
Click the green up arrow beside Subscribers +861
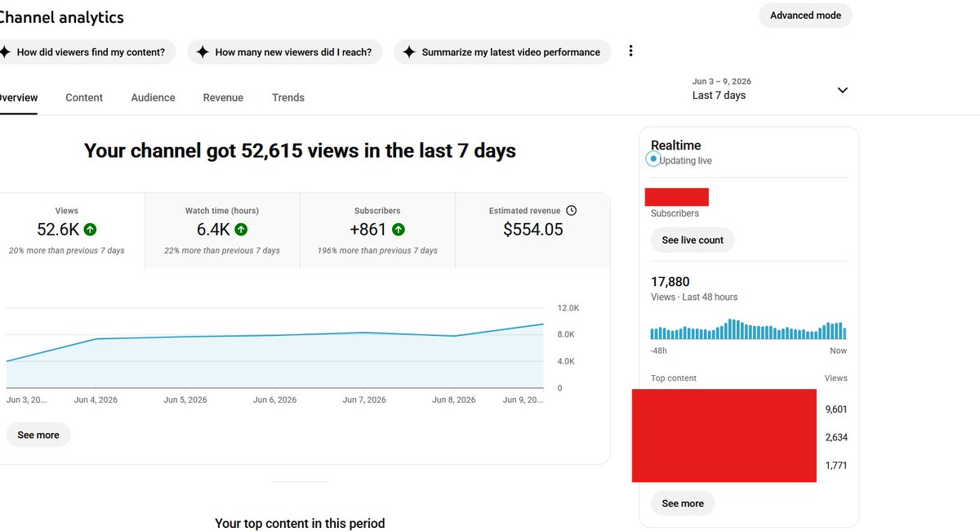click(x=399, y=230)
